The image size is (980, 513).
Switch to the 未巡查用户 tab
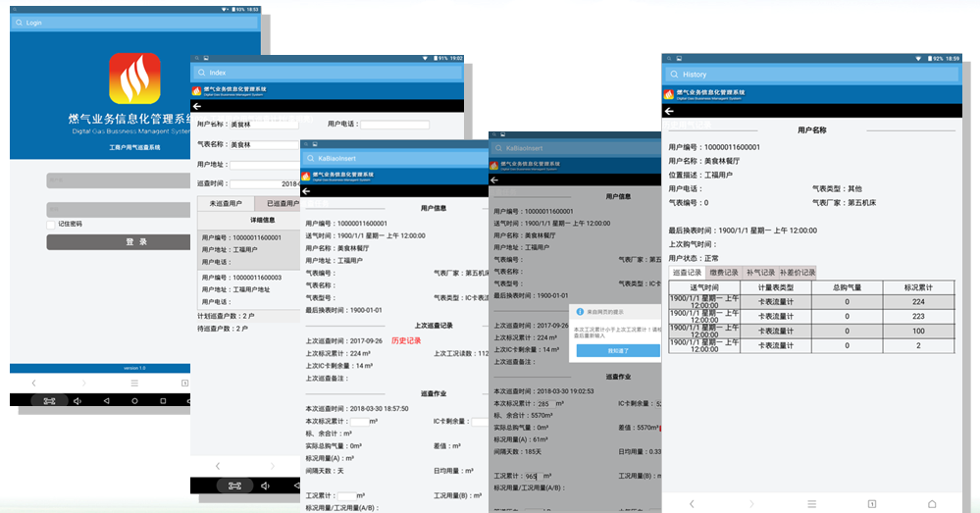[x=226, y=203]
